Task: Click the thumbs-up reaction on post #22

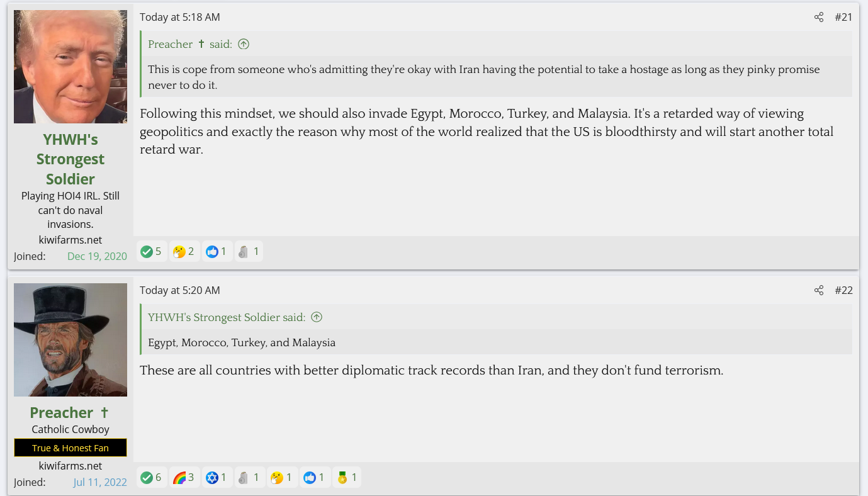Action: pos(315,478)
